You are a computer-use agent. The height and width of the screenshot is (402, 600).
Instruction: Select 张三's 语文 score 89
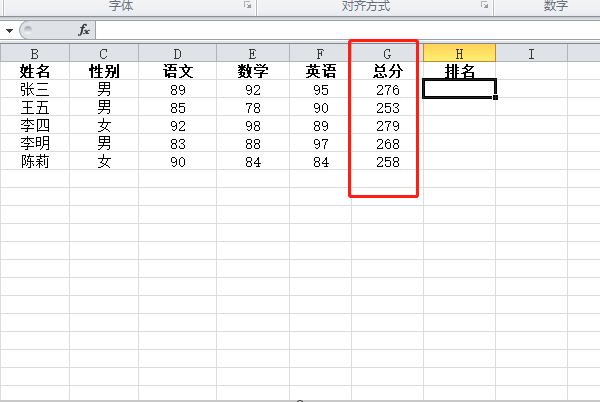coord(178,89)
